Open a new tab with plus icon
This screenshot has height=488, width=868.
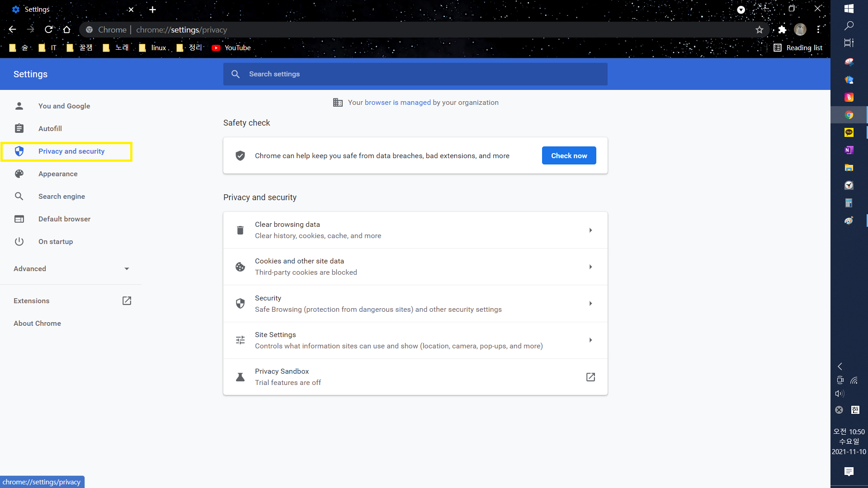(152, 9)
